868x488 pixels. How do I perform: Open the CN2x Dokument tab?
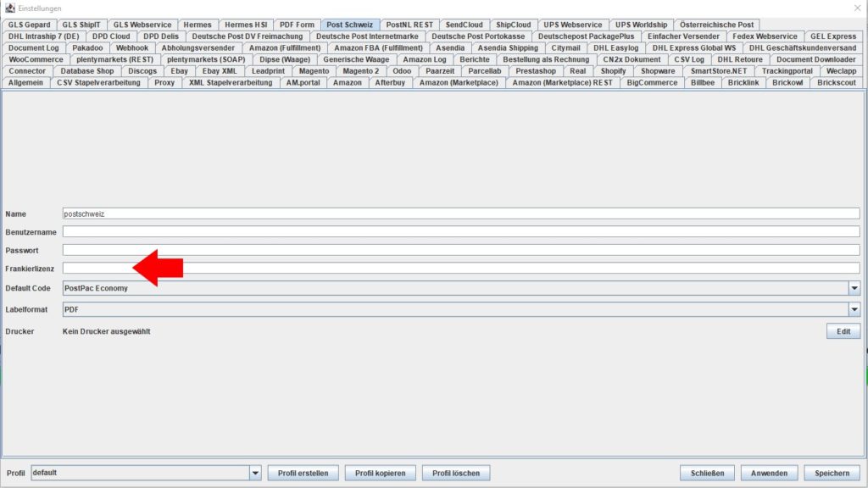tap(632, 60)
